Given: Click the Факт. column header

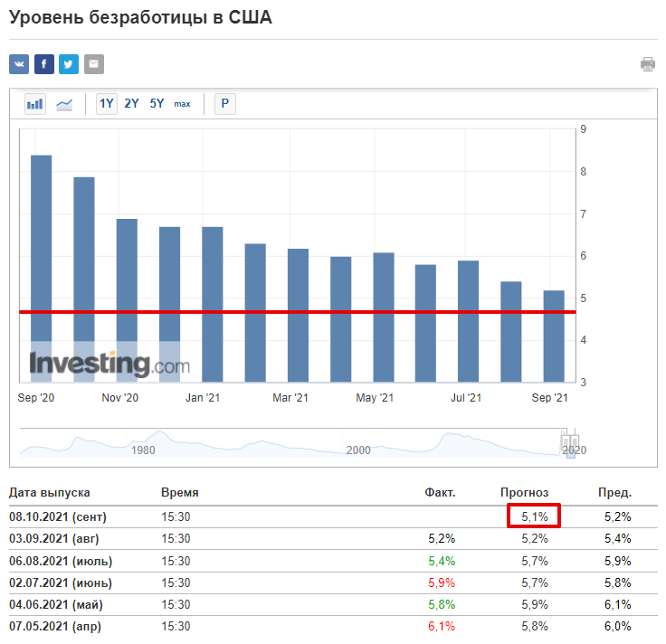Looking at the screenshot, I should pos(440,492).
